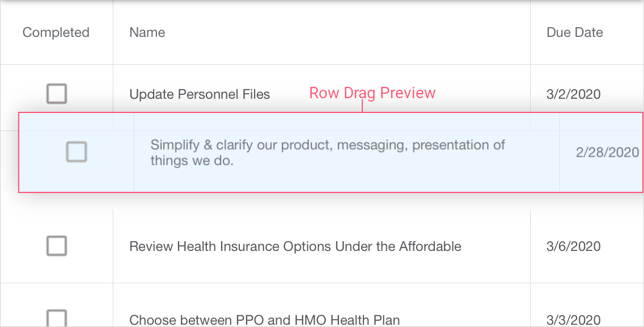Open the Review Health Insurance Options task name
This screenshot has height=327, width=644.
coord(295,246)
